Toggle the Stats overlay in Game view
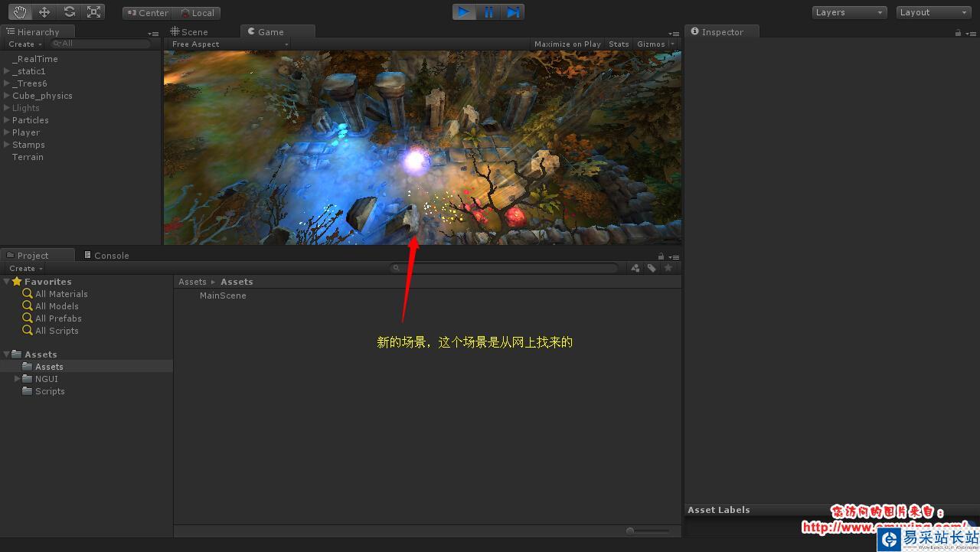 619,44
